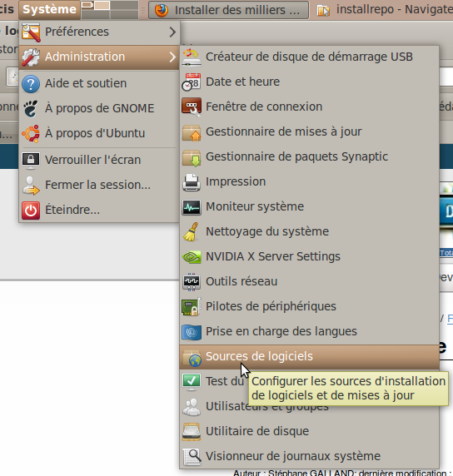Choose Éteindre... to shut down
453x476 pixels.
[x=99, y=210]
